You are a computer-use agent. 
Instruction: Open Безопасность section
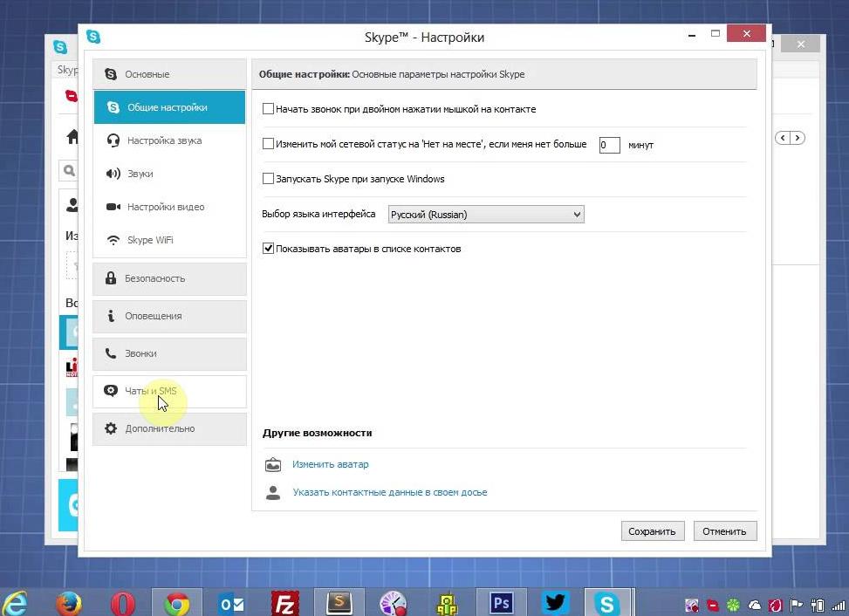(169, 278)
